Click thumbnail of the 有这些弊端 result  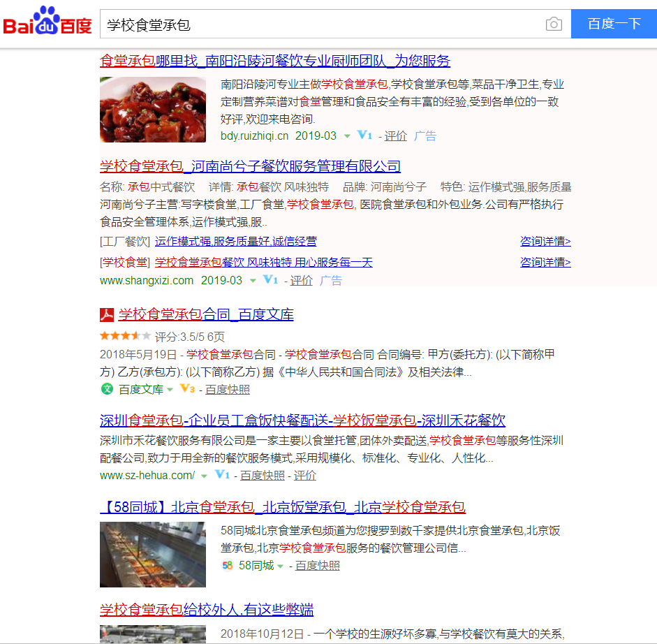click(153, 634)
